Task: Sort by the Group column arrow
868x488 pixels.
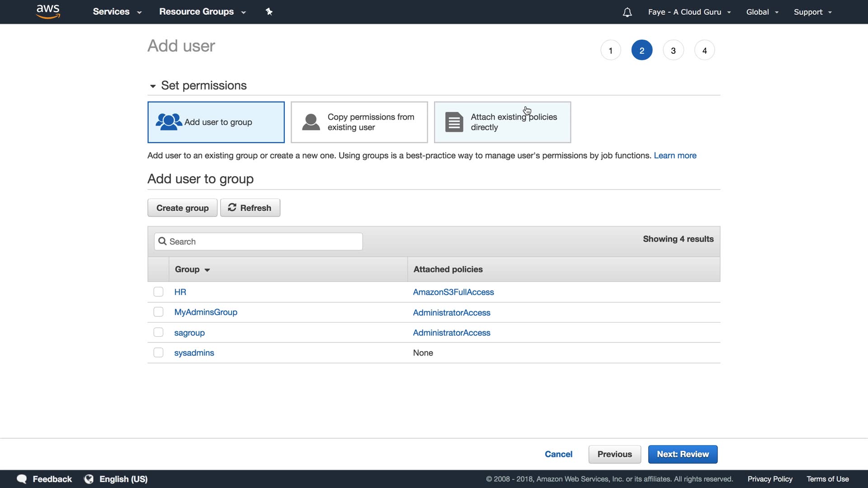Action: 207,270
